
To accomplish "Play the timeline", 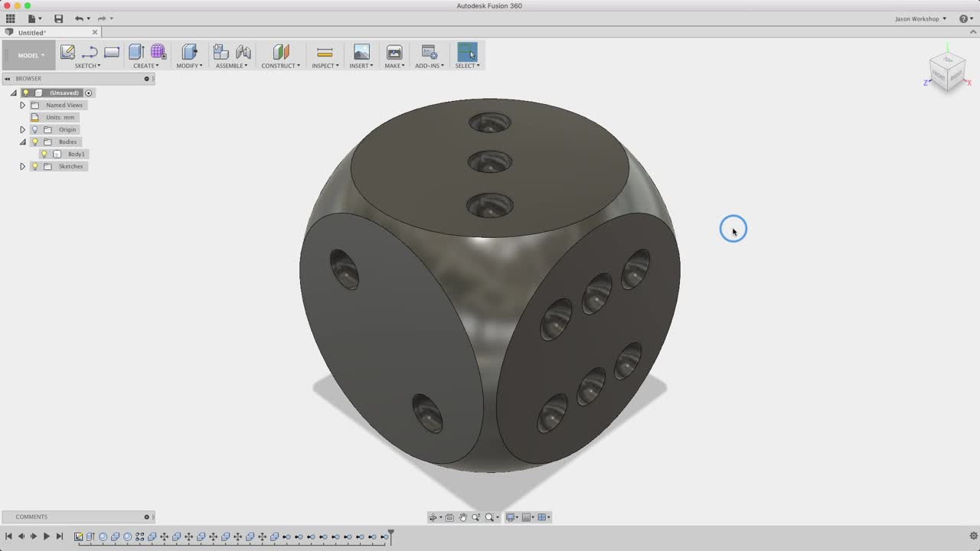I will click(x=46, y=536).
